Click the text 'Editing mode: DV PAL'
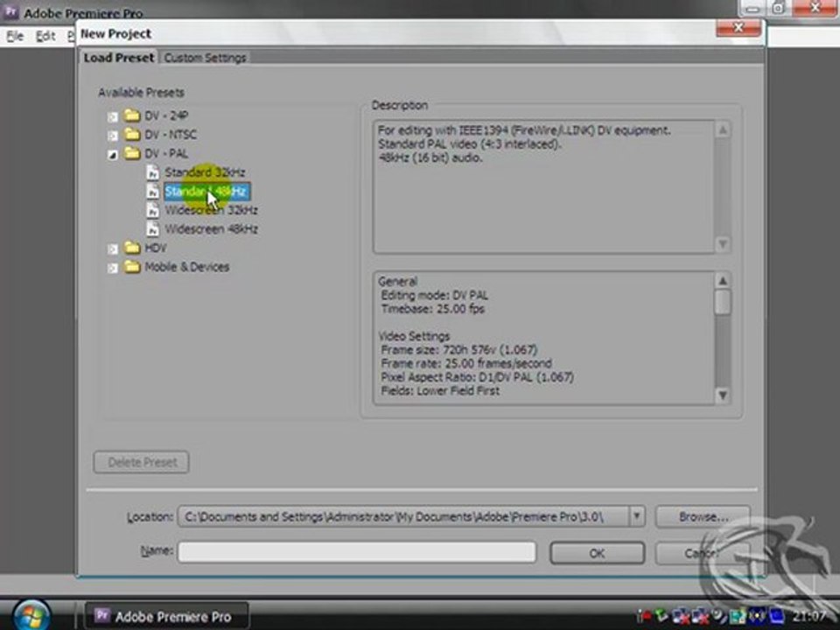 click(x=435, y=295)
